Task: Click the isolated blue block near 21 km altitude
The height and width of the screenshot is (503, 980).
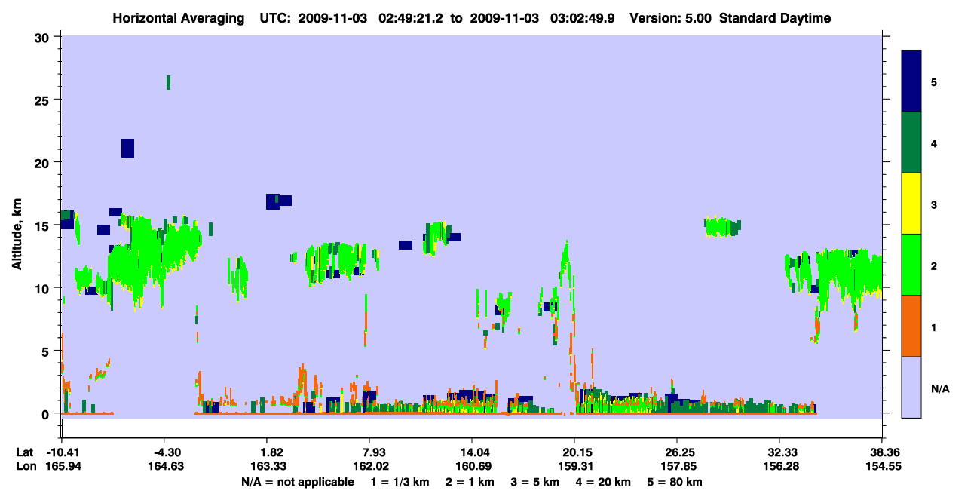Action: point(127,148)
